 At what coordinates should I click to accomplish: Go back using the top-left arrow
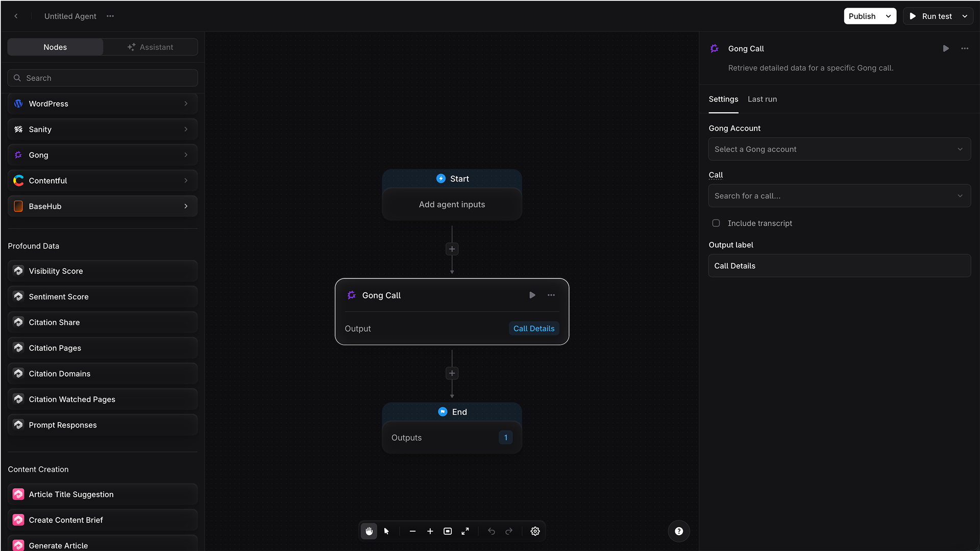point(16,16)
